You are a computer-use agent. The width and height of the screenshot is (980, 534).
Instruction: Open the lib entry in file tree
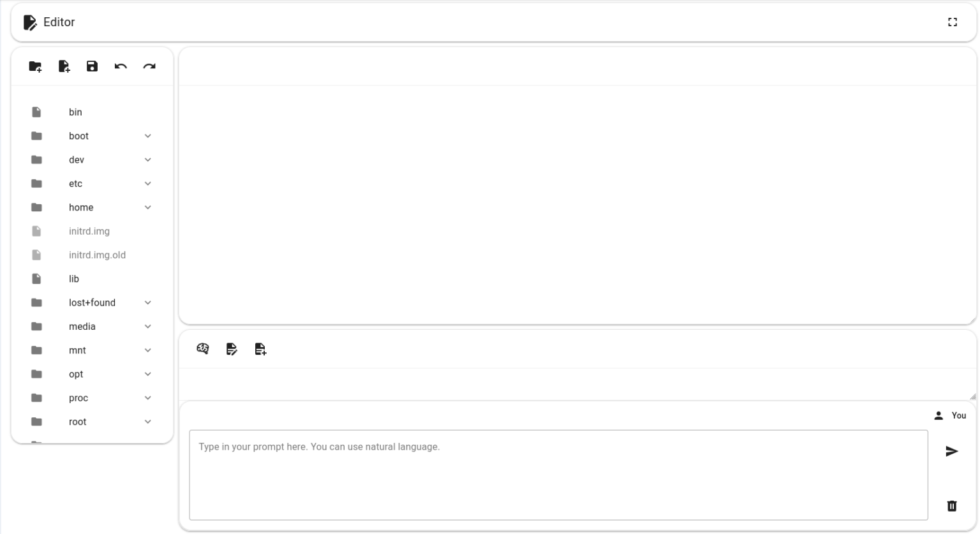coord(74,279)
